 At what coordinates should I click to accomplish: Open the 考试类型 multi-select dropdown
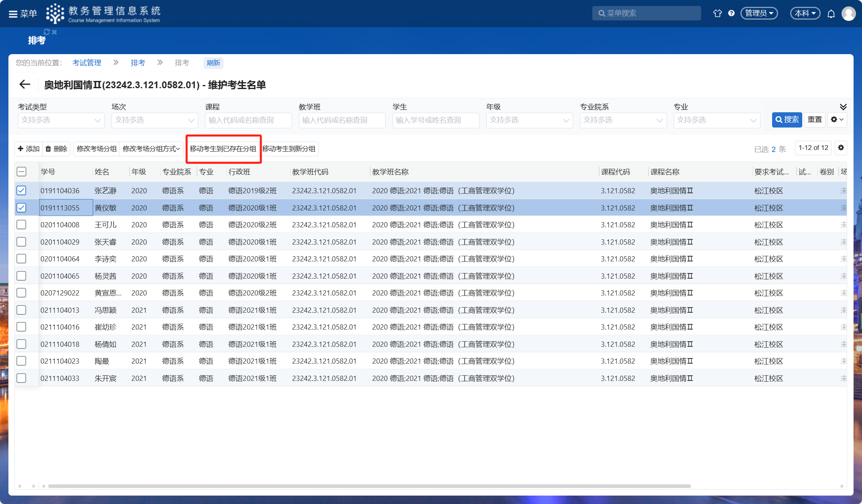[61, 120]
